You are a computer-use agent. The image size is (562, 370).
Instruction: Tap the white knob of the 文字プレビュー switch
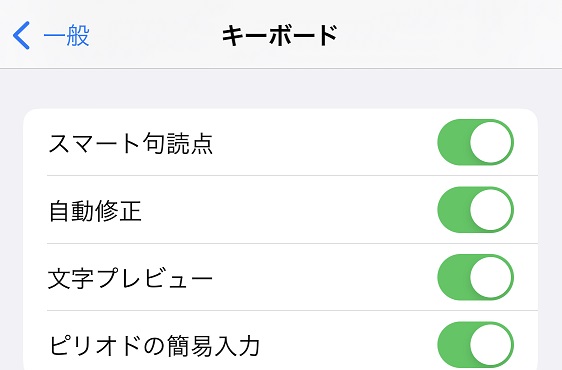click(491, 277)
